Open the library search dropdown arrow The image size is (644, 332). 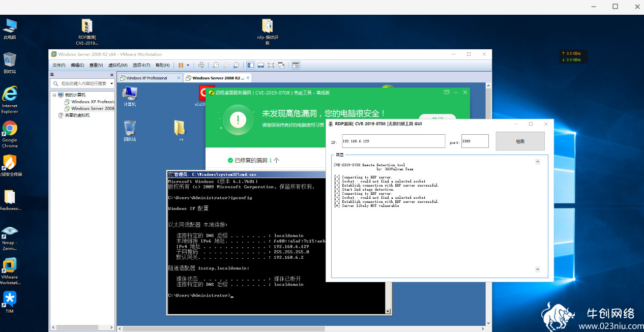[x=111, y=83]
